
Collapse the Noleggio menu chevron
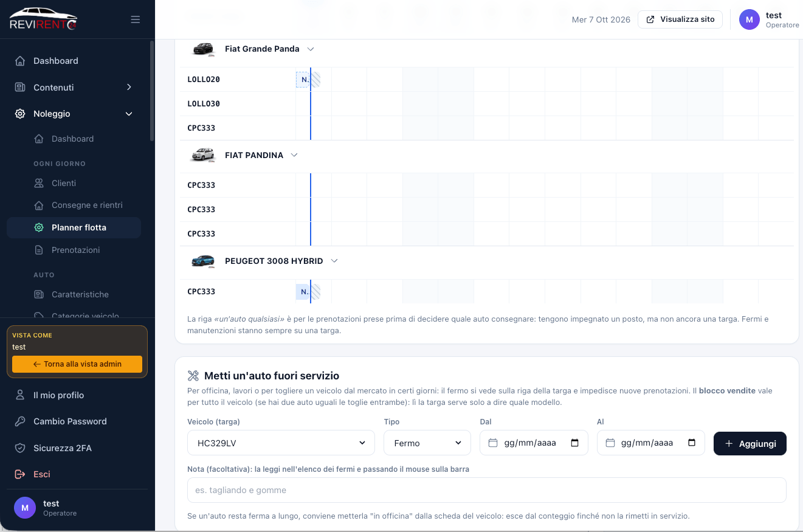(129, 114)
